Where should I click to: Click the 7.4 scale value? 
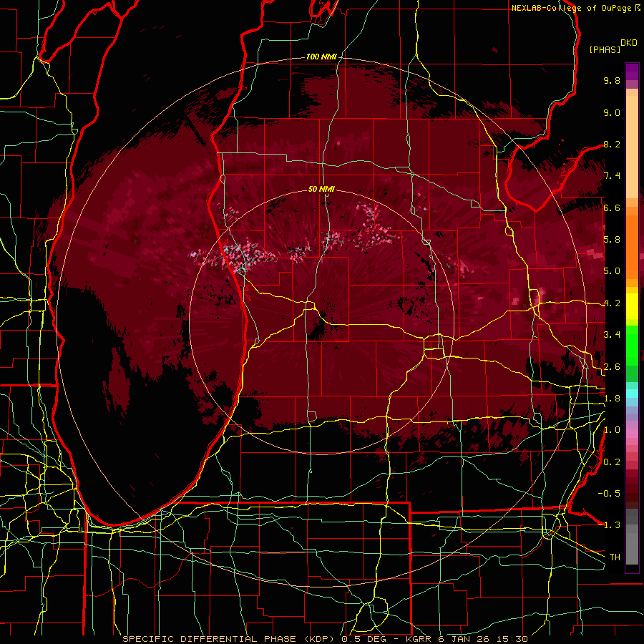[612, 176]
